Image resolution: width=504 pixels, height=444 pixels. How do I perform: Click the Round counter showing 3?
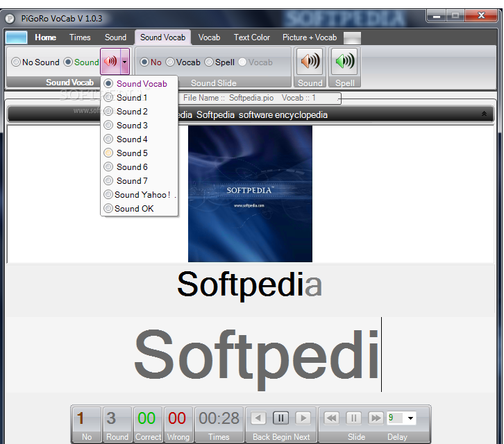click(x=117, y=424)
